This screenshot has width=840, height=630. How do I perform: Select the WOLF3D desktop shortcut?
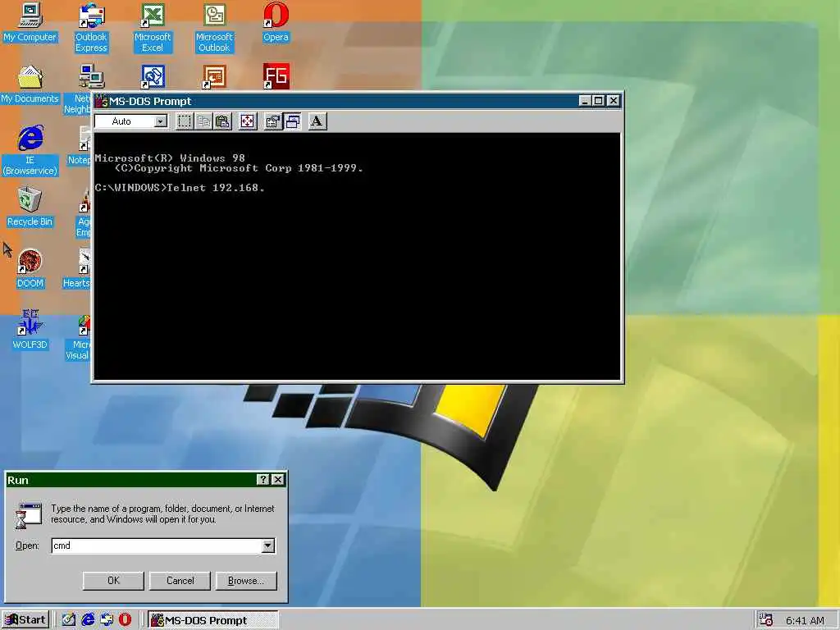[x=30, y=330]
